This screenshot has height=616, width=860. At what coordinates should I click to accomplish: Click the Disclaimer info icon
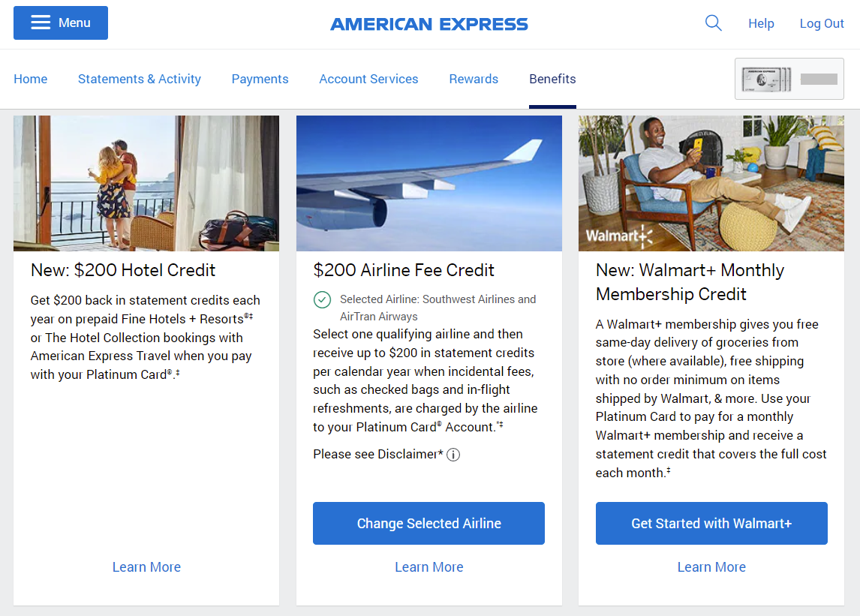453,455
